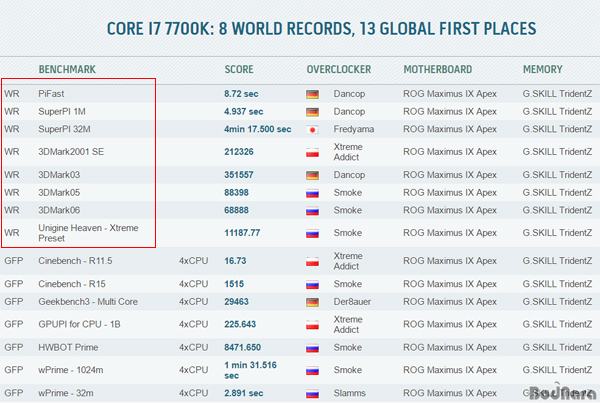Click the German flag beside SuperPI 1M's Dancop
Screen dimensions: 600x403
(312, 112)
